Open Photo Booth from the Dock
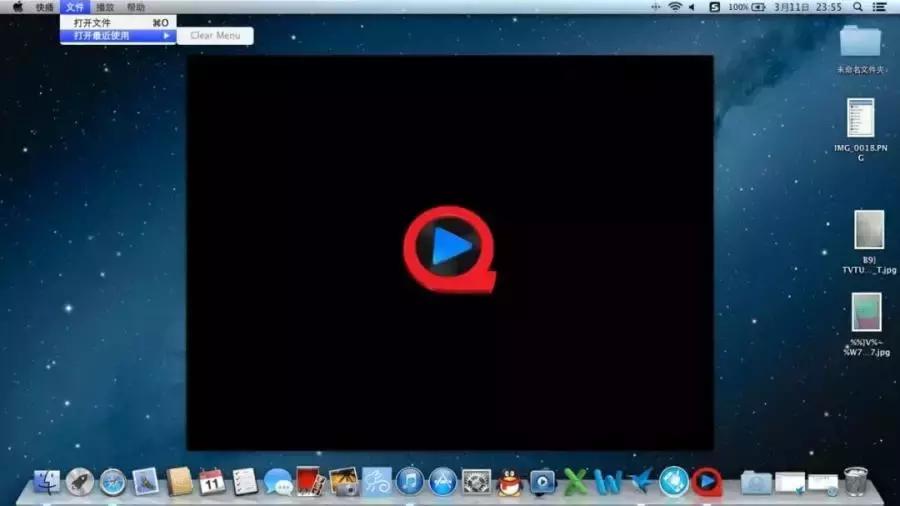The image size is (900, 506). coord(311,481)
